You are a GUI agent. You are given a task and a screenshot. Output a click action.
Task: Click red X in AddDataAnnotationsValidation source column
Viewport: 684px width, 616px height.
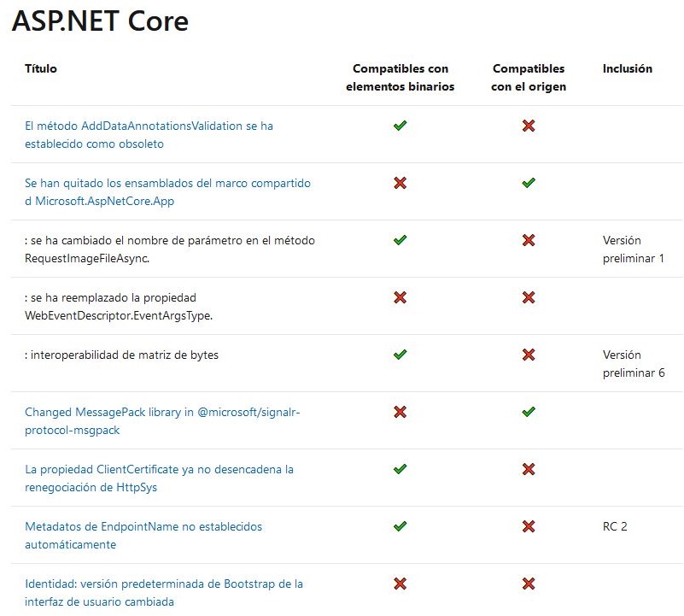click(529, 126)
